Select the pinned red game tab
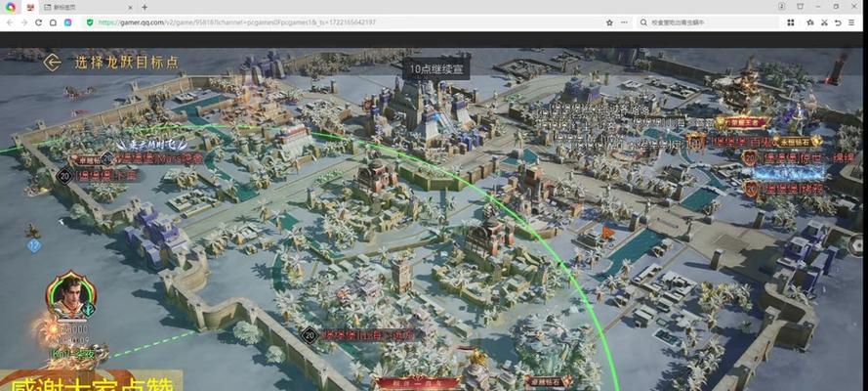 28,7
